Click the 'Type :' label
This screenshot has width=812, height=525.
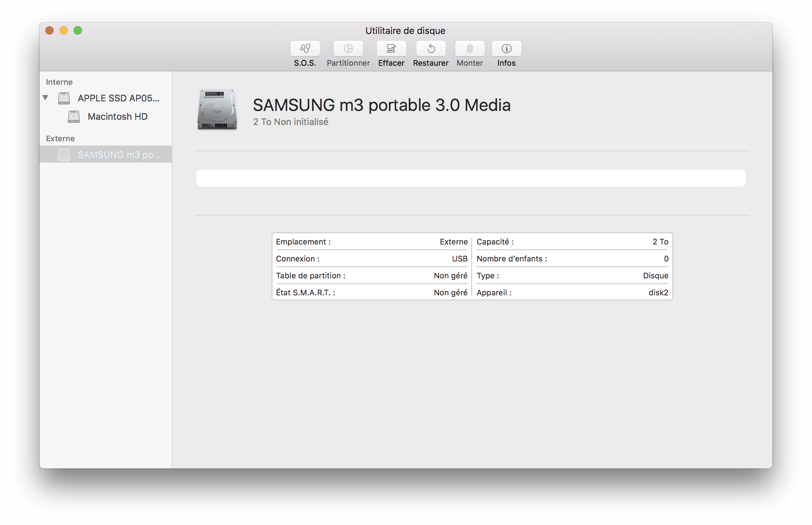(x=488, y=276)
